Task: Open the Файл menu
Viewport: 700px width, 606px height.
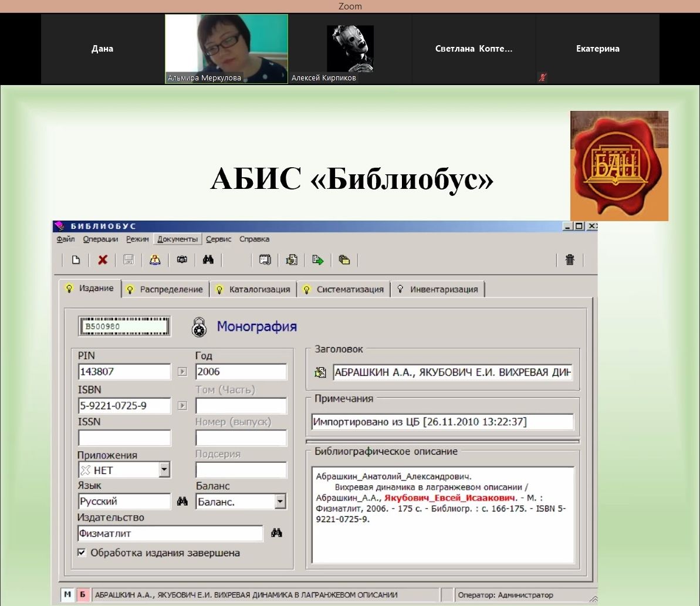Action: click(66, 239)
